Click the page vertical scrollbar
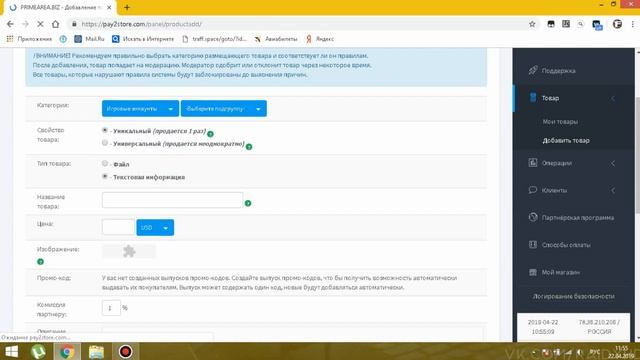 point(637,155)
